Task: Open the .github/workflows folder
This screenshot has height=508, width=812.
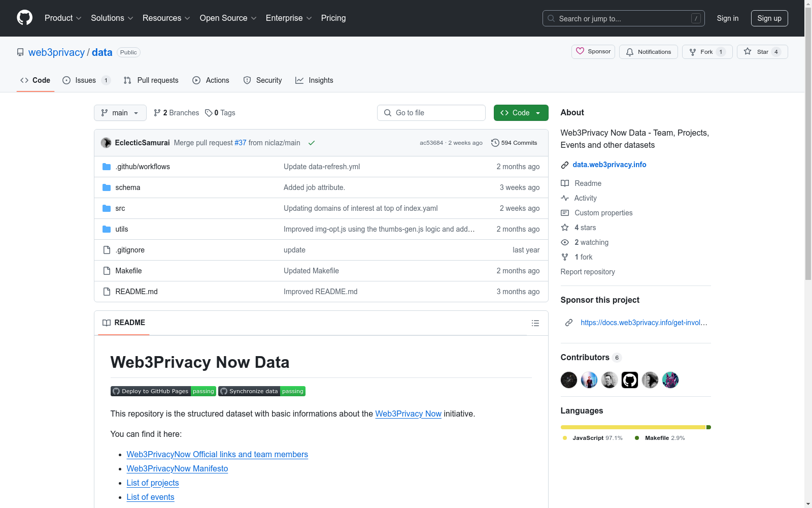Action: [143, 167]
